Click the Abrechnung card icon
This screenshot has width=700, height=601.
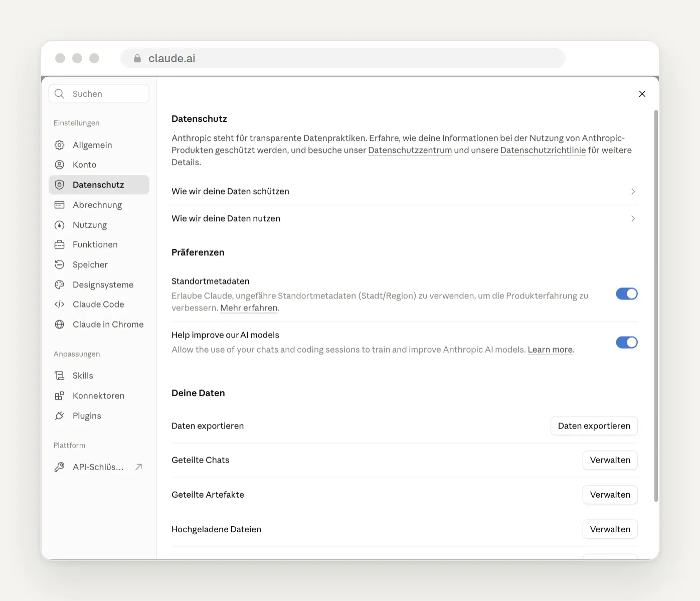pos(59,205)
